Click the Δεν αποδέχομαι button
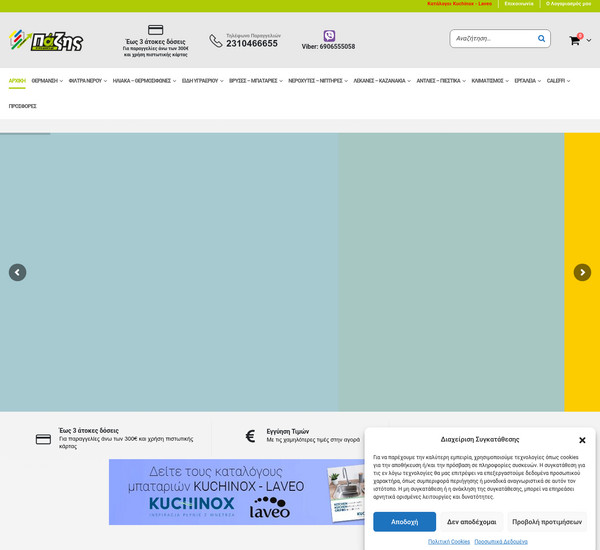Viewport: 600px width, 550px height. click(x=471, y=522)
